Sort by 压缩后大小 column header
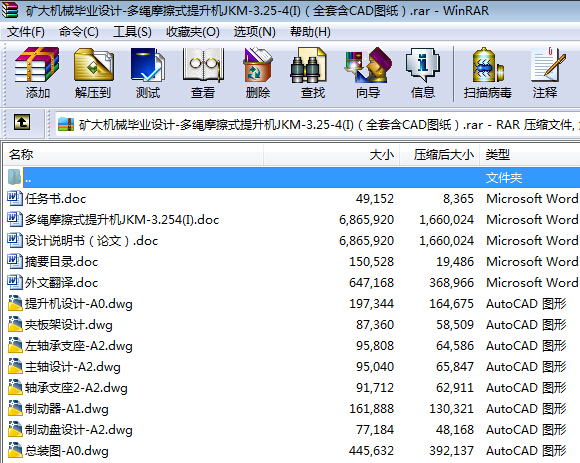The height and width of the screenshot is (463, 580). (x=440, y=155)
